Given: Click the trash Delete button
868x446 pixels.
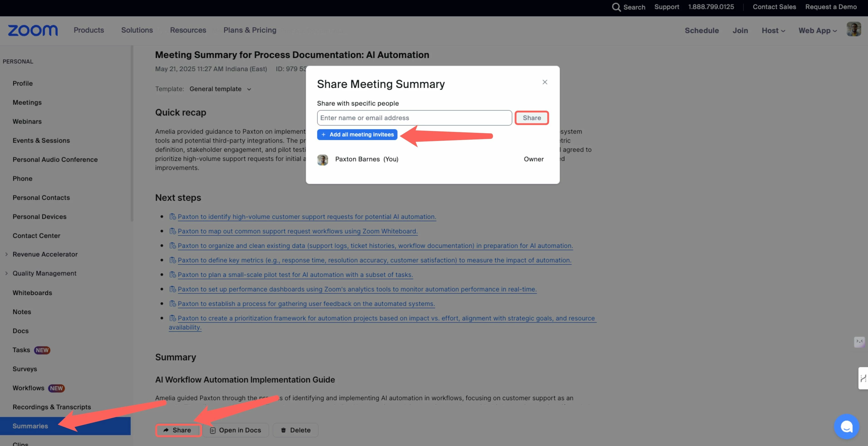Looking at the screenshot, I should (x=295, y=430).
